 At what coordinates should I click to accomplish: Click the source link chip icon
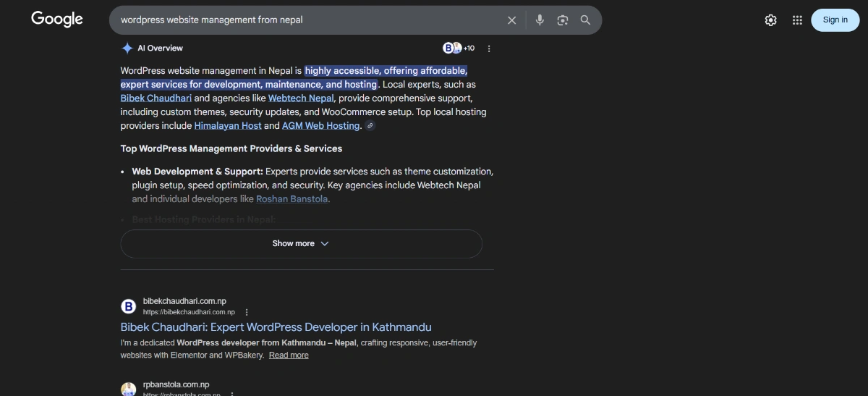(370, 126)
